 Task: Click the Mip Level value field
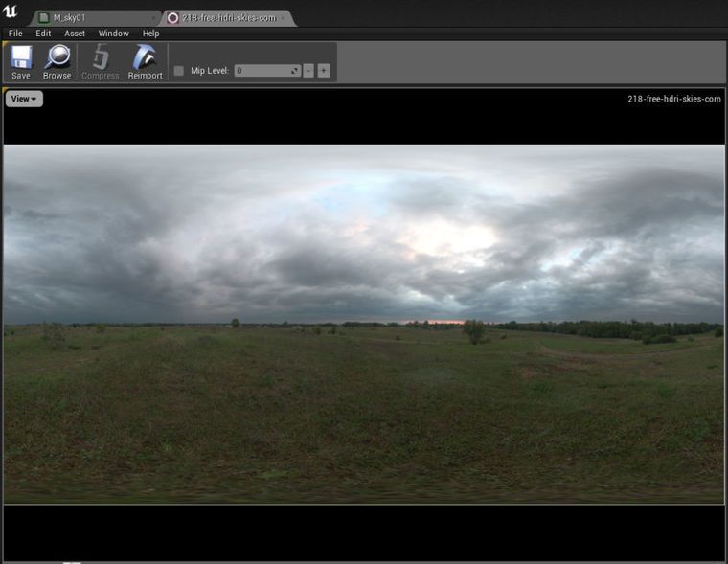[267, 71]
